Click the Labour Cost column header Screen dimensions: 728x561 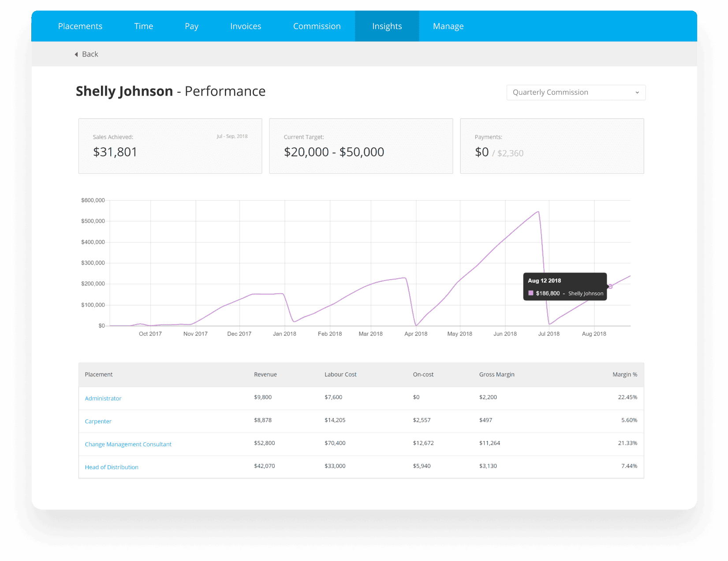pyautogui.click(x=341, y=374)
